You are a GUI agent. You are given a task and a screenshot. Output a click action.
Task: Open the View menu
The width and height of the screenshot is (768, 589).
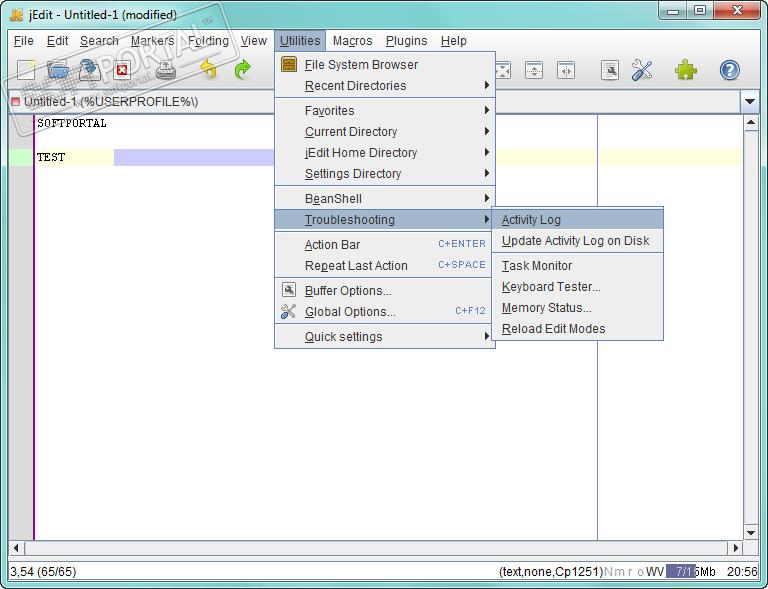(254, 41)
